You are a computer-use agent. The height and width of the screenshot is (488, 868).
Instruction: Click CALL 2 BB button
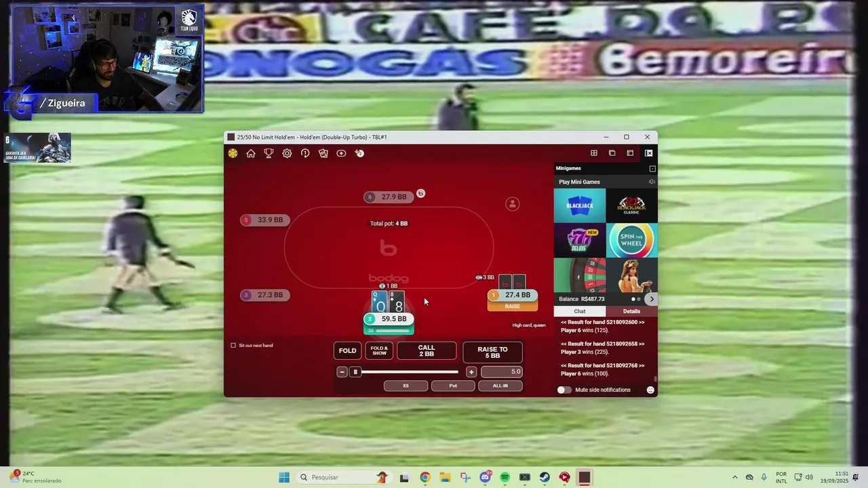coord(427,350)
